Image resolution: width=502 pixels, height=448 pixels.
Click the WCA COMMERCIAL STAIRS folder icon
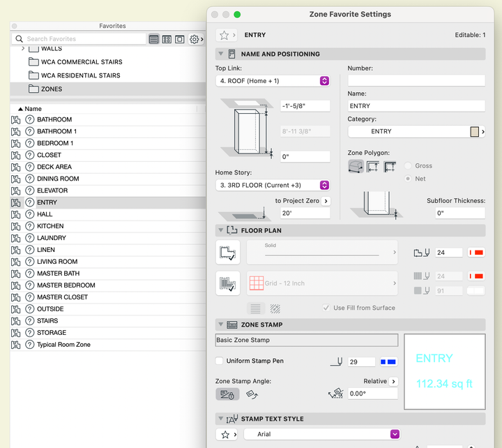pos(33,61)
